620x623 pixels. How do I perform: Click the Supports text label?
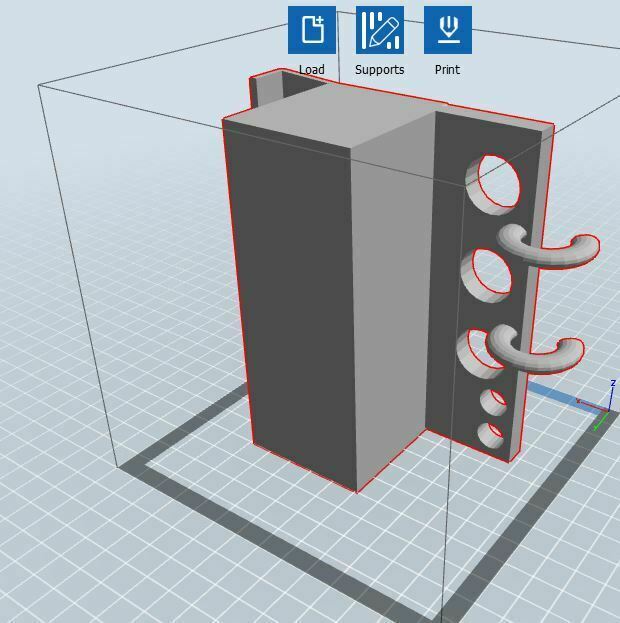(x=380, y=70)
